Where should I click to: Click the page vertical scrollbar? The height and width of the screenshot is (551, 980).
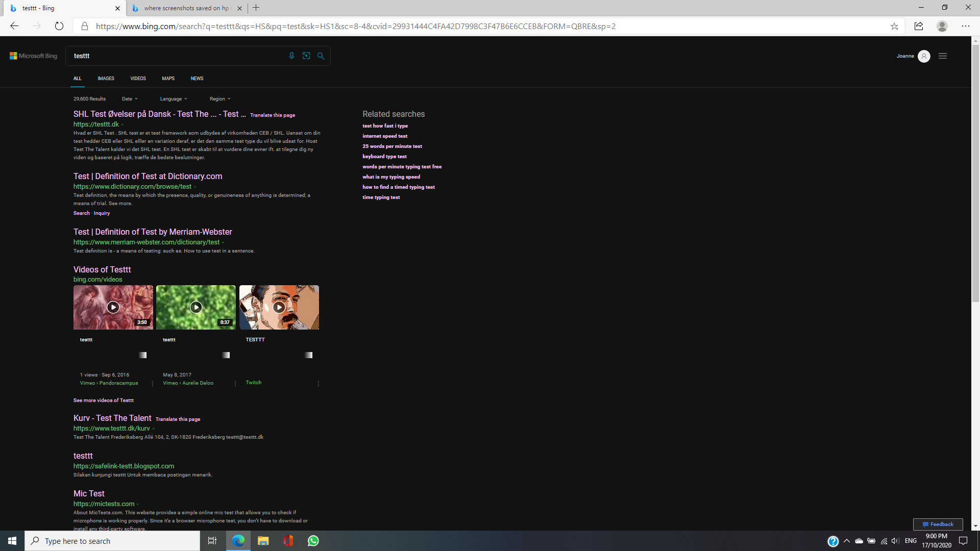pos(975,173)
